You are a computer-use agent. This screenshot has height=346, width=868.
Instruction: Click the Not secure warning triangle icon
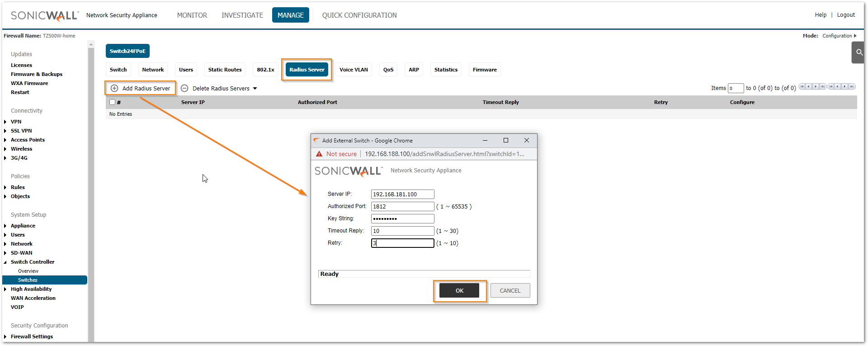point(319,154)
